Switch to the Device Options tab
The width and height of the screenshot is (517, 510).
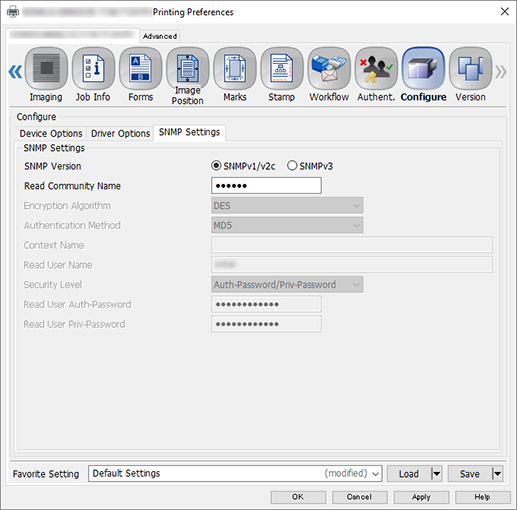click(x=51, y=133)
